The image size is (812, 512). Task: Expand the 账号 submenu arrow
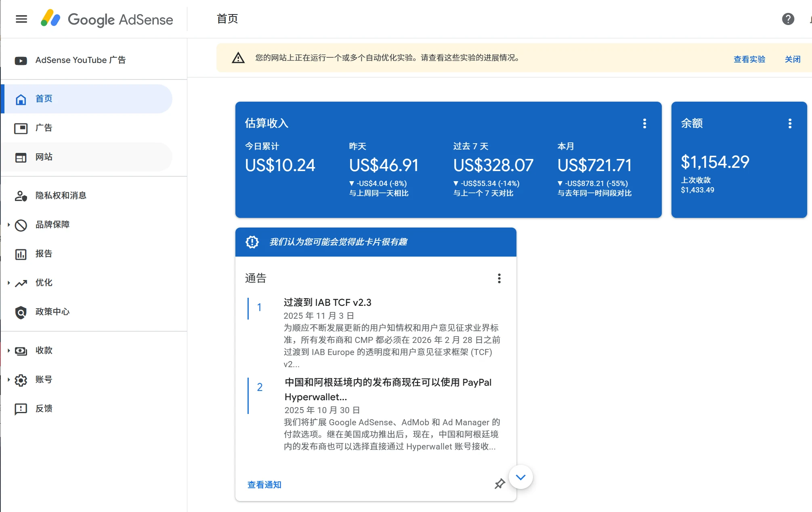(x=8, y=380)
